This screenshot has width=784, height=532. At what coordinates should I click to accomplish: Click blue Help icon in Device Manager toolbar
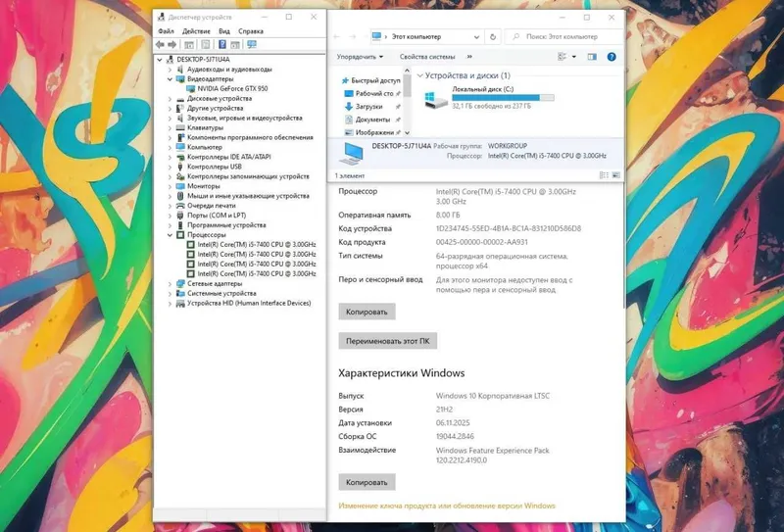click(222, 44)
